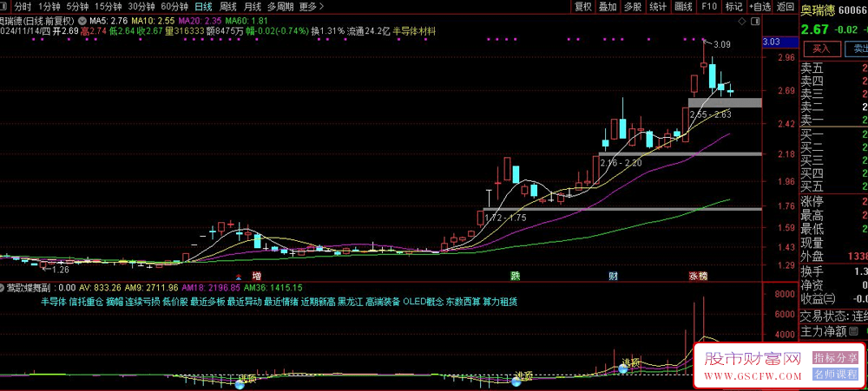The height and width of the screenshot is (391, 868).
Task: Add stock with +自选 button
Action: 759,7
